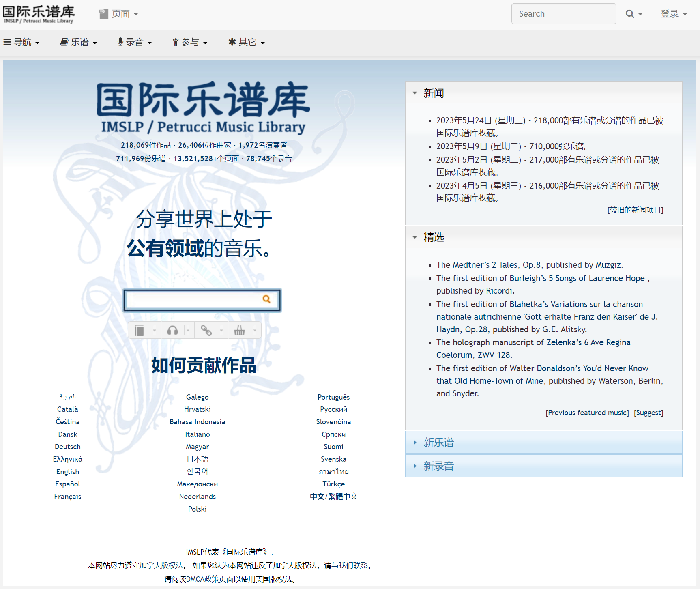
Task: Switch language to Deutsch
Action: click(x=68, y=447)
